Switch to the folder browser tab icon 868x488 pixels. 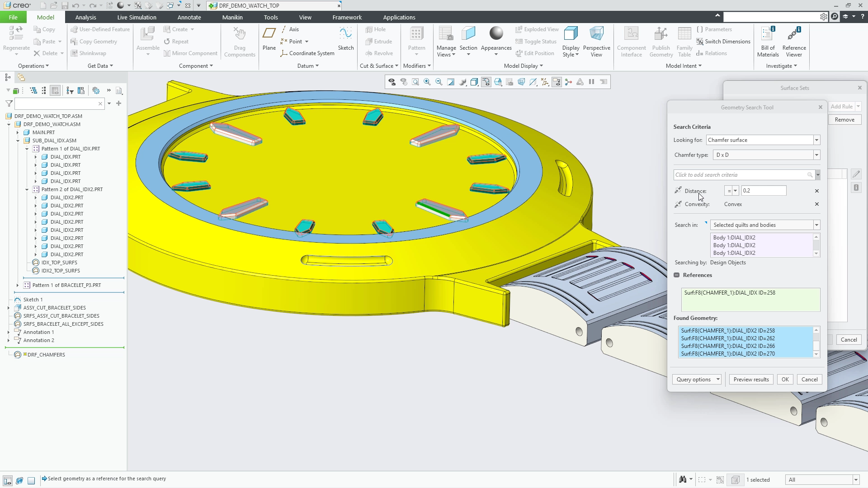tap(21, 77)
